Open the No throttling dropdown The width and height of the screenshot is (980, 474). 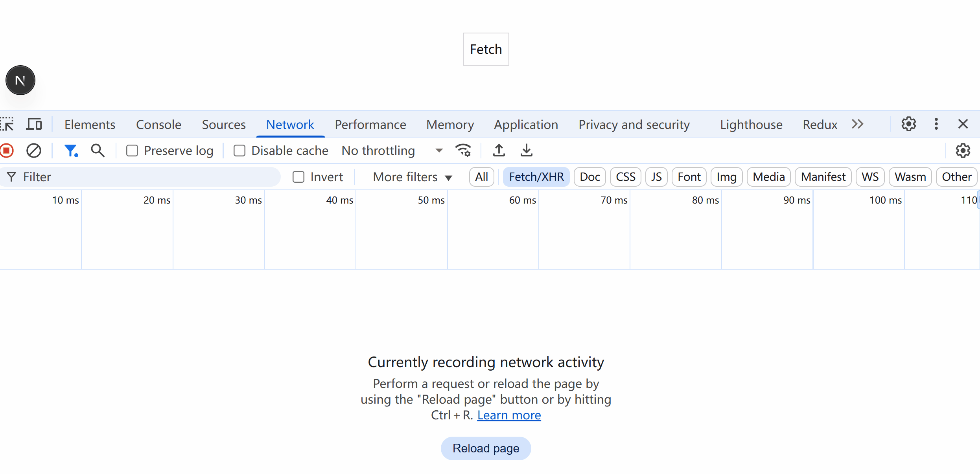[392, 151]
